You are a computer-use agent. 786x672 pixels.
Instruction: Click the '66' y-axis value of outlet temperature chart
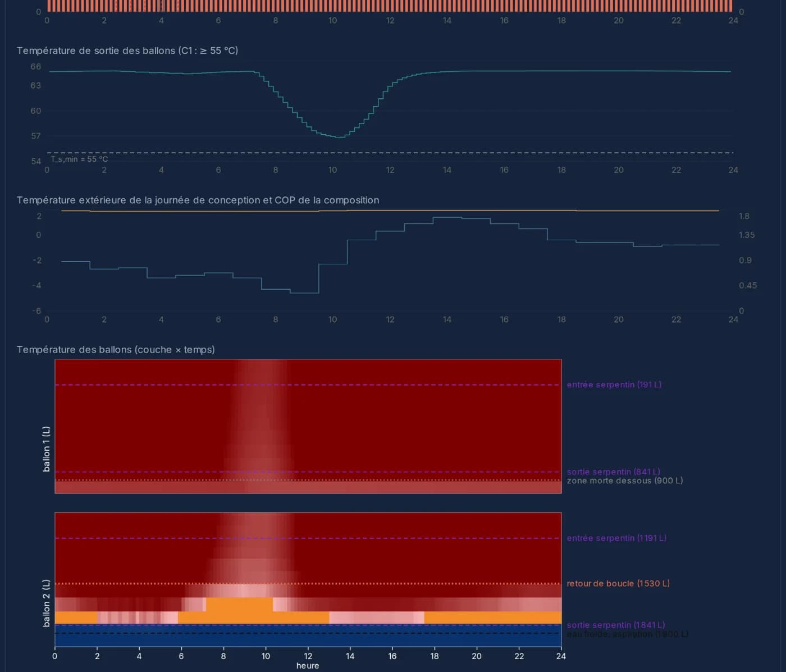(36, 67)
